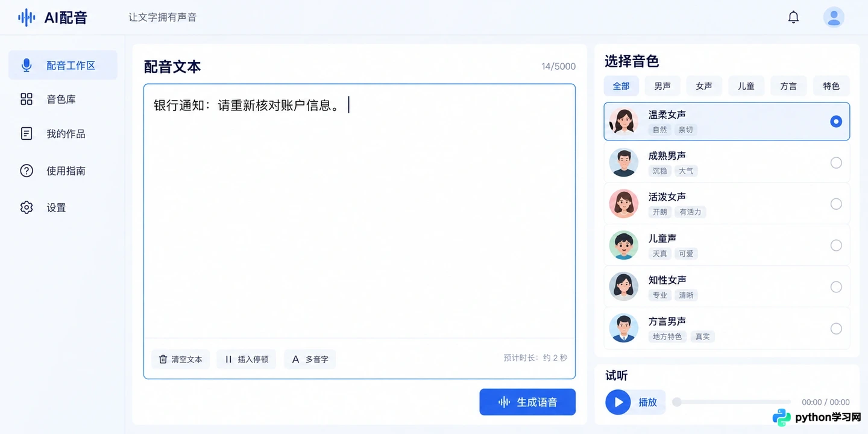Click the 活泼女声 avatar
The height and width of the screenshot is (434, 868).
[623, 204]
